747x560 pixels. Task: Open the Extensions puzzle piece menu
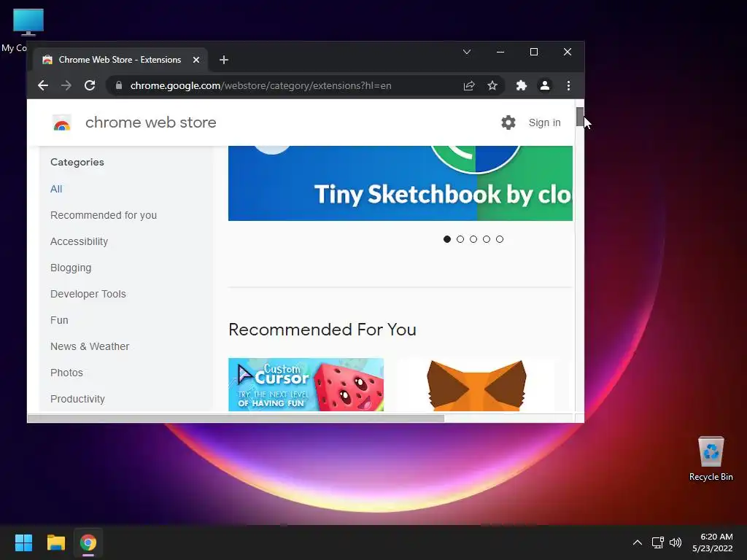[521, 86]
